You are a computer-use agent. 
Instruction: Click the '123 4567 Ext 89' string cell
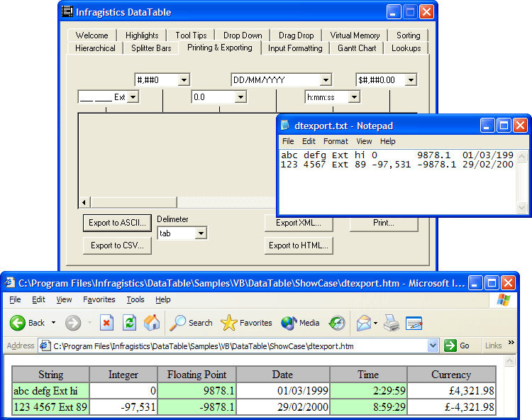[50, 407]
